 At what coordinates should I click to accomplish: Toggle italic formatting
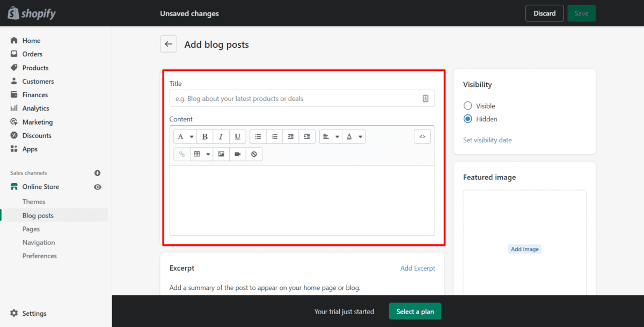(x=221, y=137)
